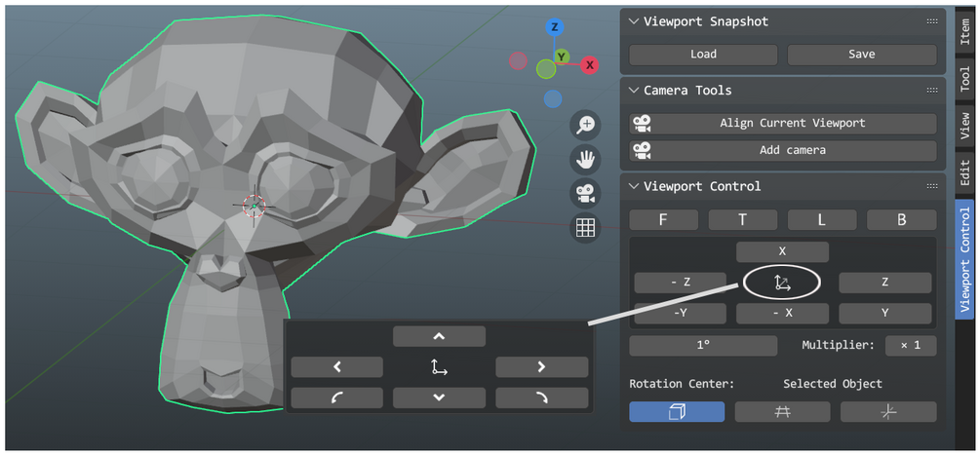Rotate view with the - X button
The width and height of the screenshot is (980, 455).
(782, 314)
